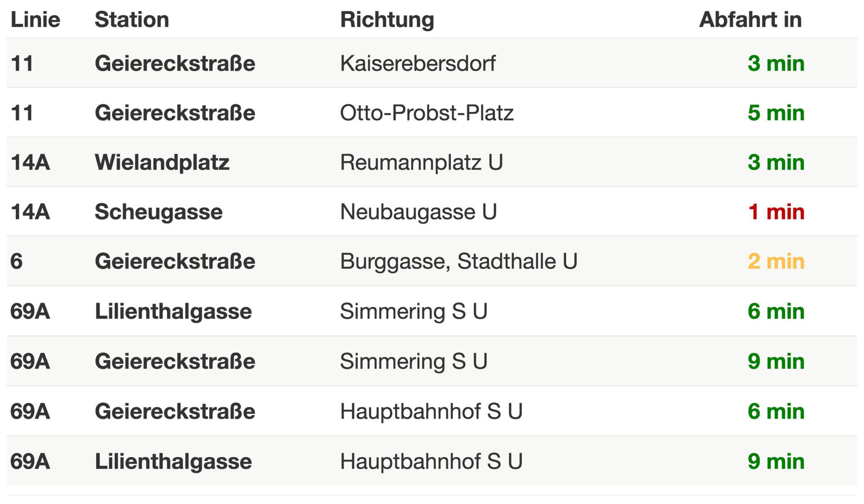This screenshot has width=864, height=504.
Task: Click the 5 min departure time
Action: (x=776, y=112)
